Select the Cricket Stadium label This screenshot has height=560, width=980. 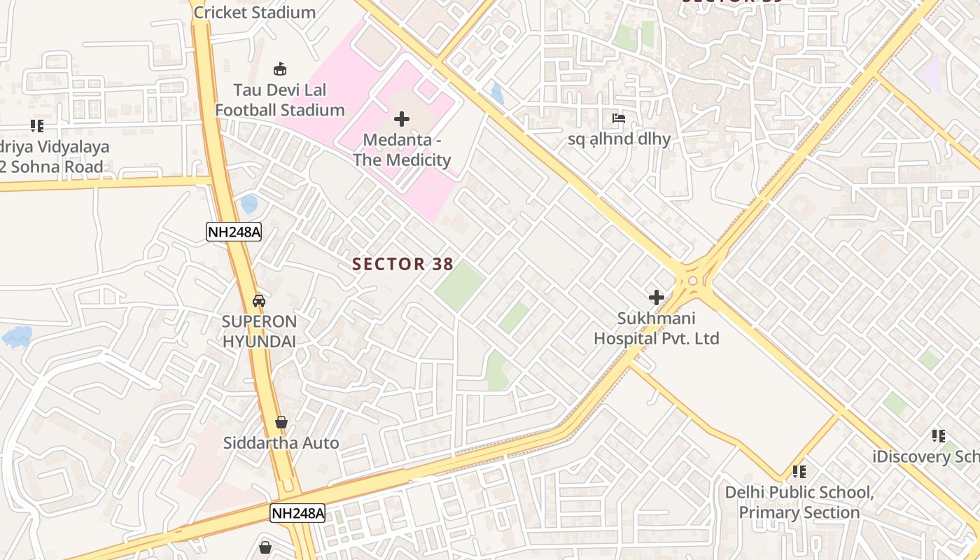[x=254, y=12]
